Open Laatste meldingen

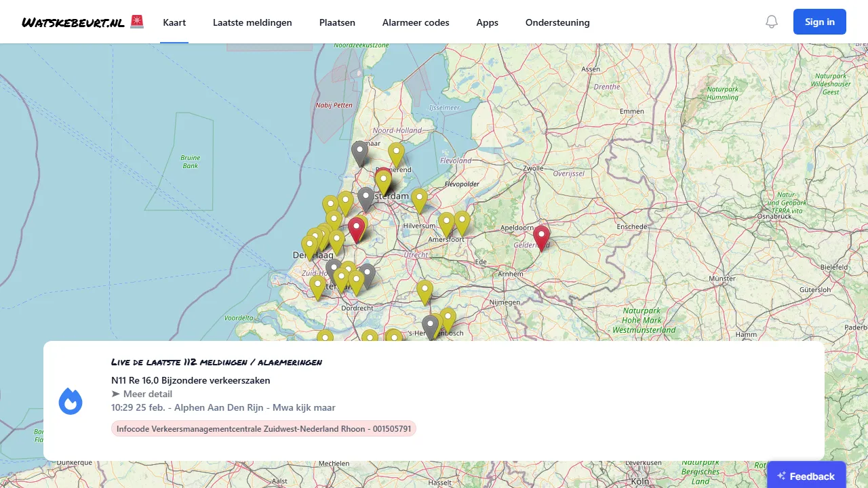click(252, 22)
